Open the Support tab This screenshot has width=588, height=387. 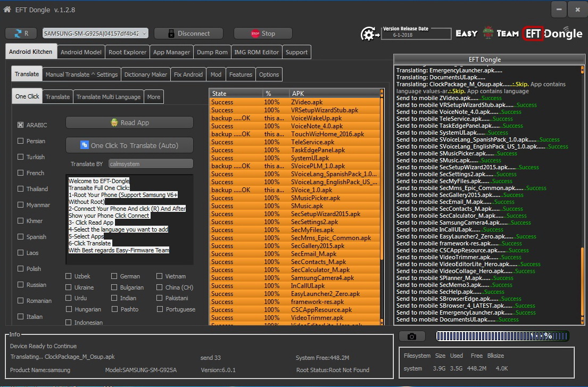(296, 52)
